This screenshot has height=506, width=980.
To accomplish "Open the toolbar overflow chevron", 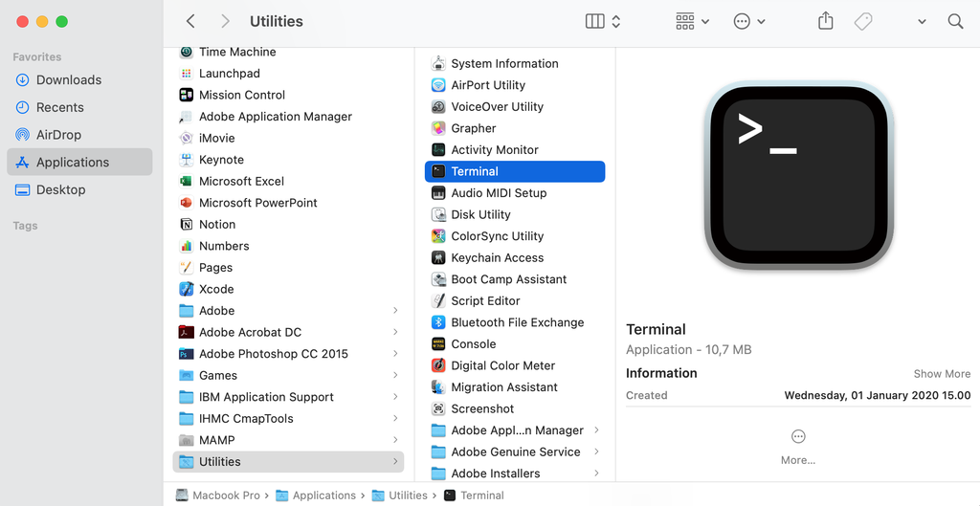I will tap(922, 21).
